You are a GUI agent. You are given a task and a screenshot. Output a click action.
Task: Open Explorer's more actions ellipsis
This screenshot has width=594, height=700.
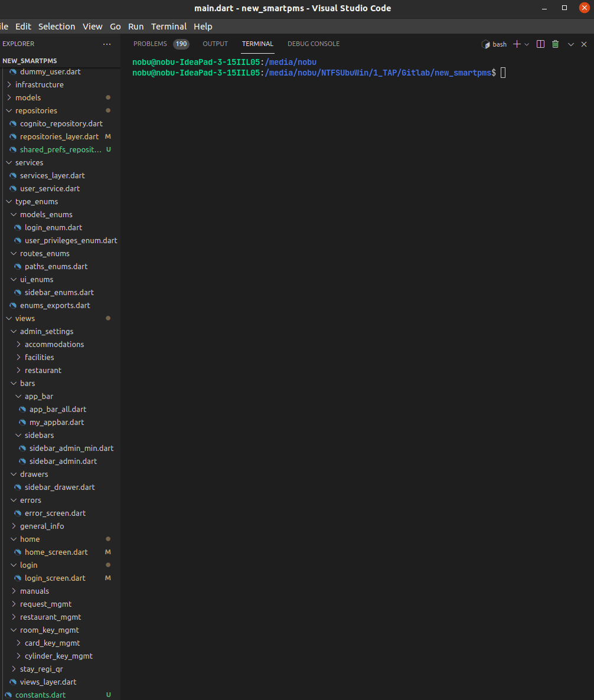pos(107,44)
